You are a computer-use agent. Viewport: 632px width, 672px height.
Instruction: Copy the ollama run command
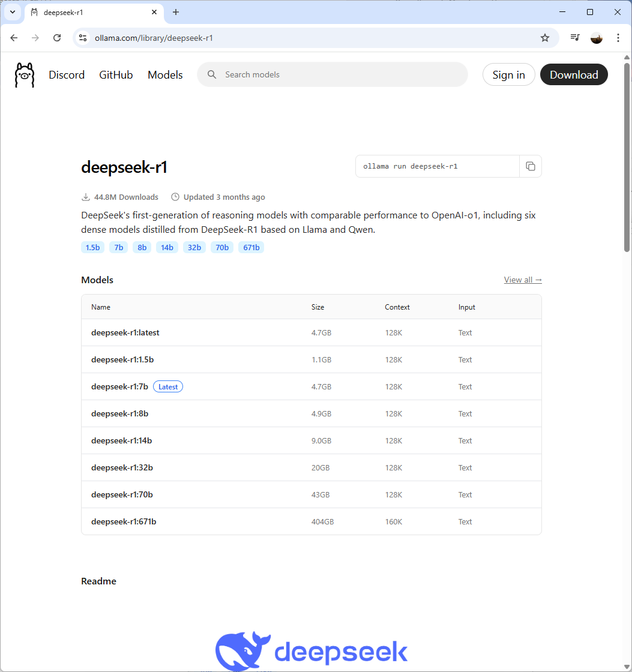point(531,166)
